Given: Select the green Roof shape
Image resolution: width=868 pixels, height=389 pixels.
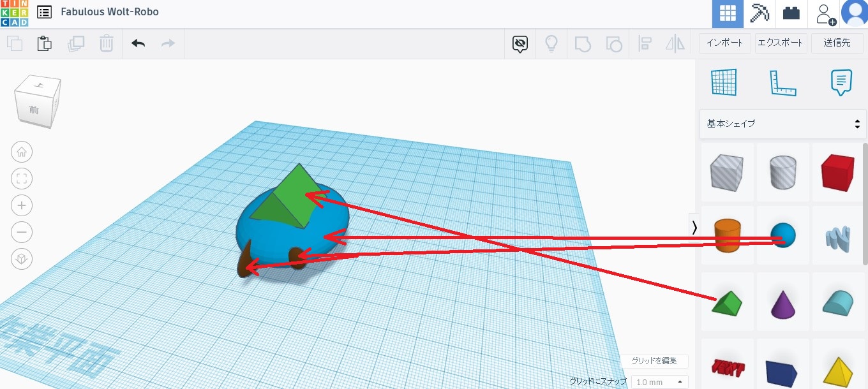Looking at the screenshot, I should click(728, 302).
